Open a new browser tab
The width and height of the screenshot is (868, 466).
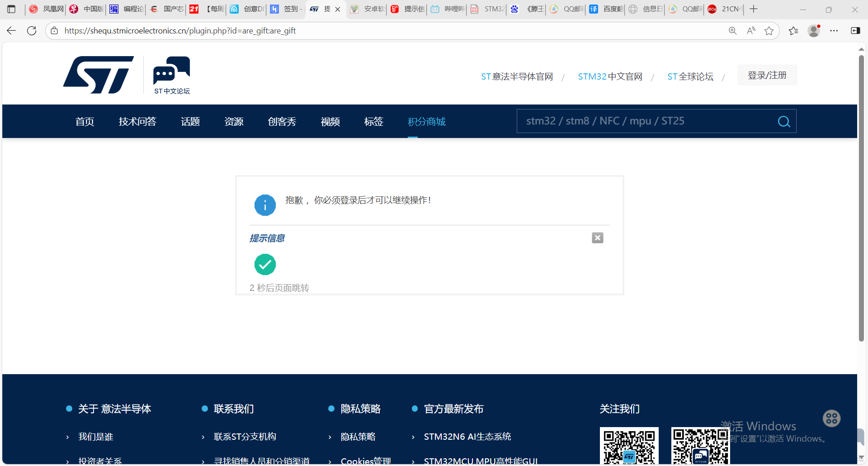754,9
